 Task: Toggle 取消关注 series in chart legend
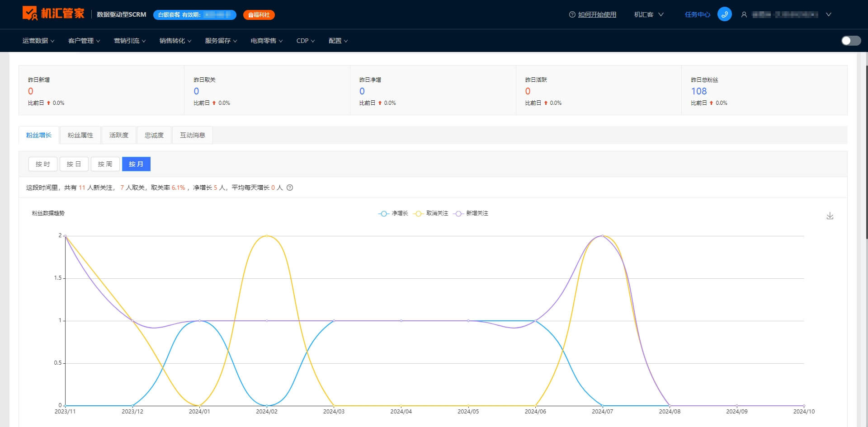[430, 213]
